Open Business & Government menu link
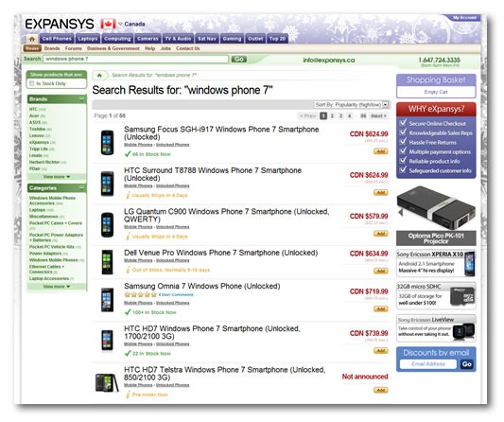The image size is (504, 422). pyautogui.click(x=113, y=48)
